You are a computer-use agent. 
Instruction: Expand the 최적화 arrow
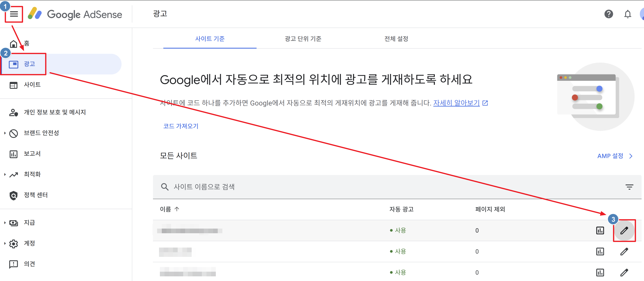click(5, 174)
